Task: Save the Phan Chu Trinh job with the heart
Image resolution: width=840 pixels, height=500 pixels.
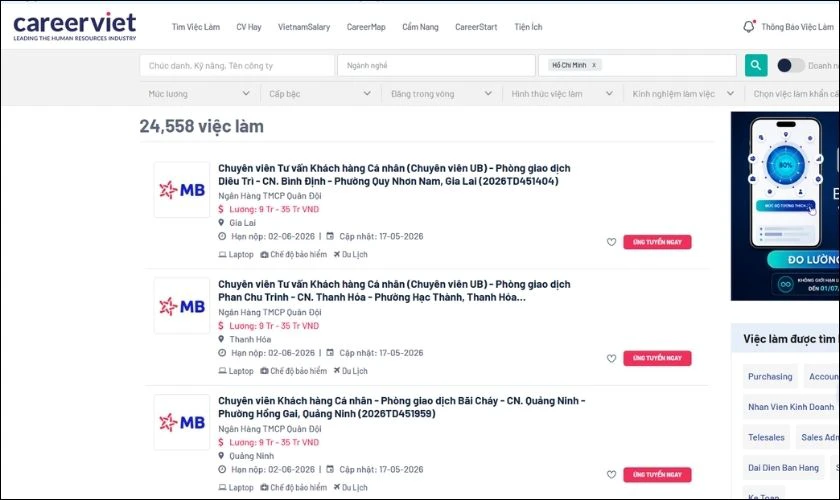Action: (611, 359)
